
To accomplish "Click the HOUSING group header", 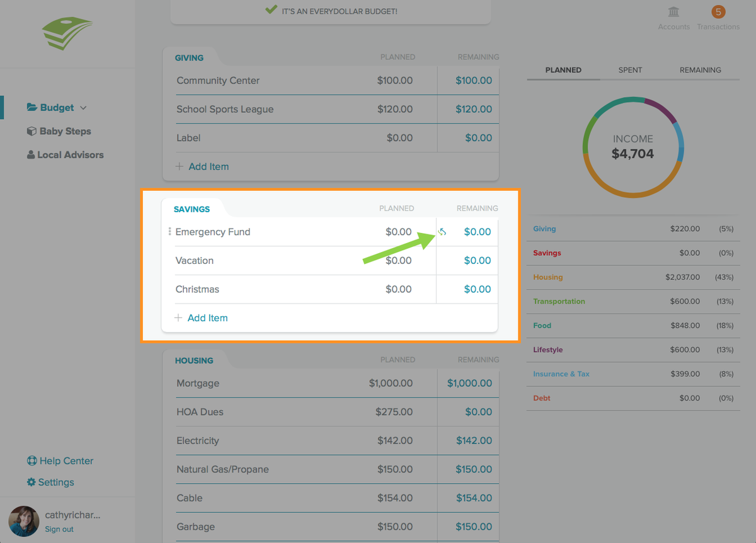I will click(x=194, y=360).
